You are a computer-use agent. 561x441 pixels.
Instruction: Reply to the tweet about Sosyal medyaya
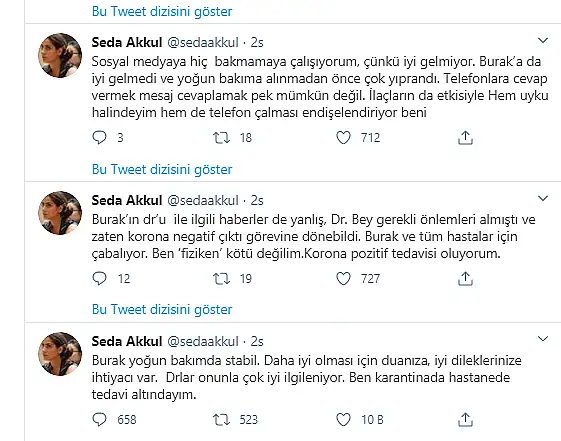pyautogui.click(x=99, y=137)
